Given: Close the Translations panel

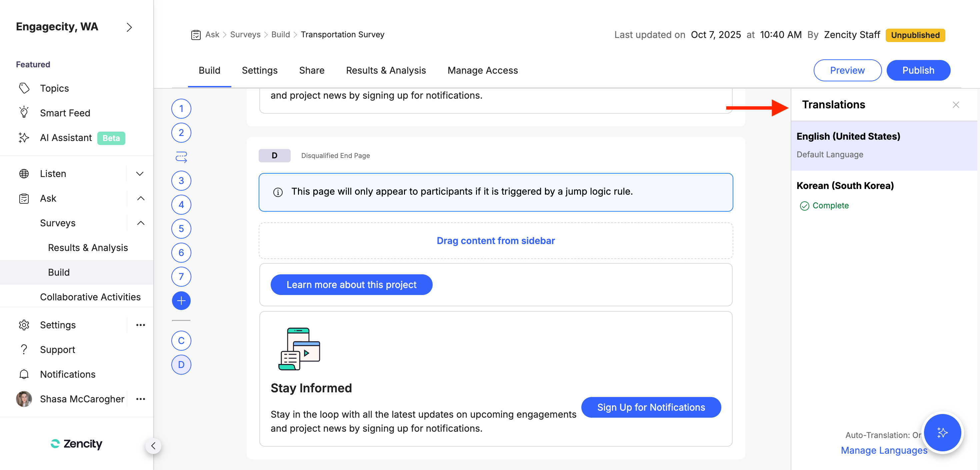Looking at the screenshot, I should tap(956, 105).
